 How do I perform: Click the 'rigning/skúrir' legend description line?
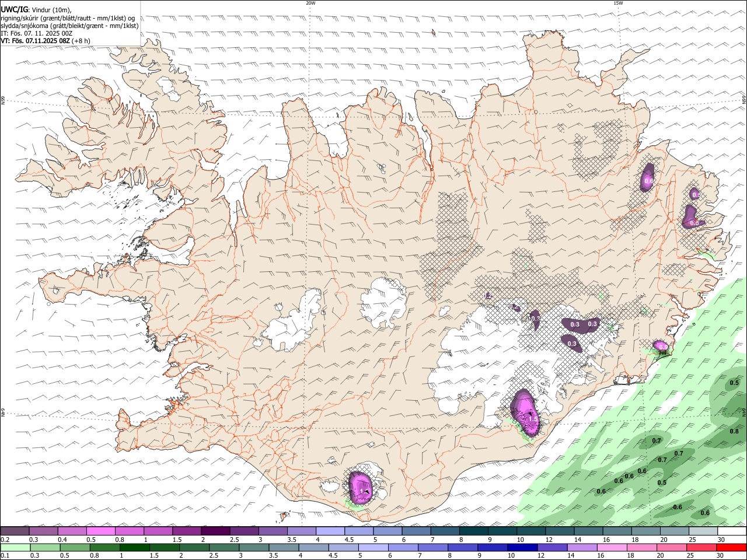68,17
